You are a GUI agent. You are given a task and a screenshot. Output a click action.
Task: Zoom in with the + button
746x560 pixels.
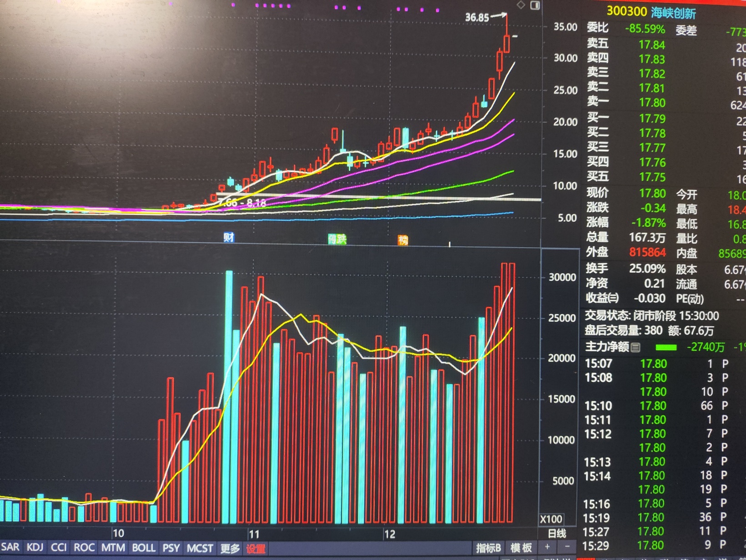[x=547, y=547]
